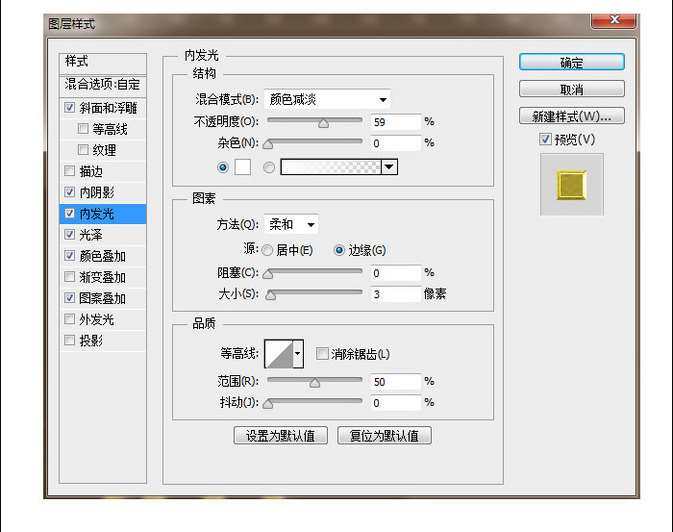Toggle the 内阴影 checkbox

(x=70, y=192)
